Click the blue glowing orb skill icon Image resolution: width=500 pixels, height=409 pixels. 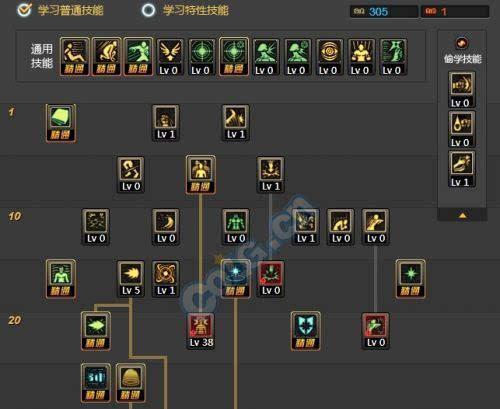coord(235,279)
